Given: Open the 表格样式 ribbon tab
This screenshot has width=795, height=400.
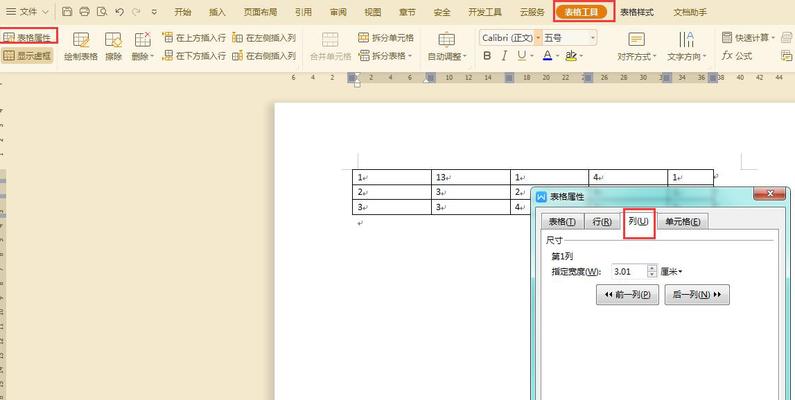Looking at the screenshot, I should click(x=637, y=12).
